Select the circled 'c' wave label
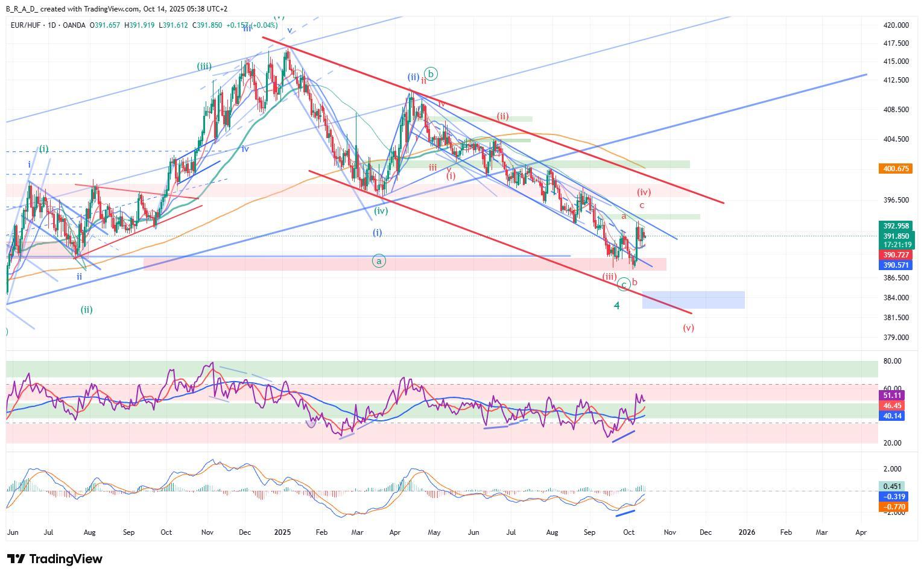 (624, 284)
